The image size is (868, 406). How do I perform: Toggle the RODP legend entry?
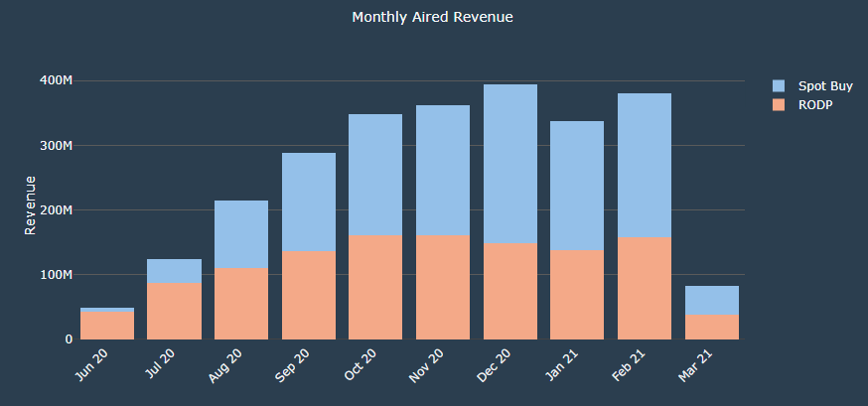pyautogui.click(x=814, y=104)
